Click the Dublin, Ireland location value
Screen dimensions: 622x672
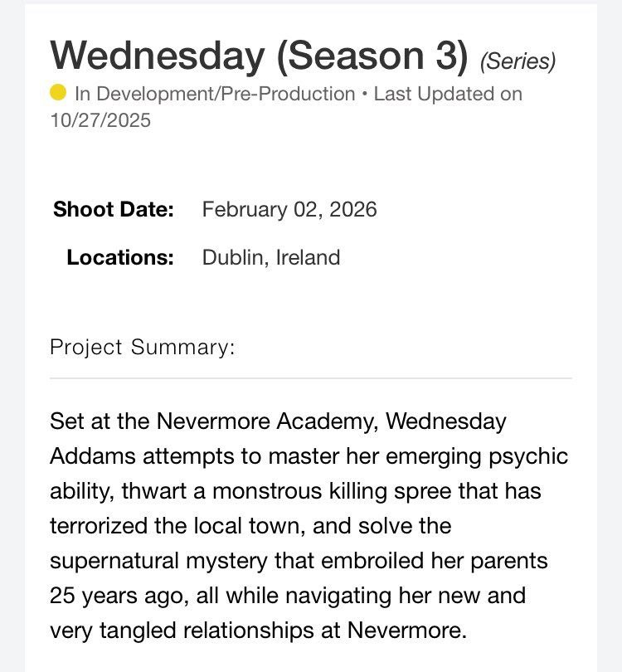[271, 257]
